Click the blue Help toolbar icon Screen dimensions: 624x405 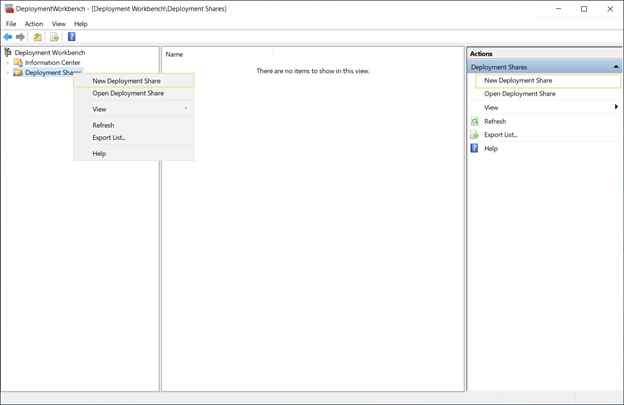[72, 37]
